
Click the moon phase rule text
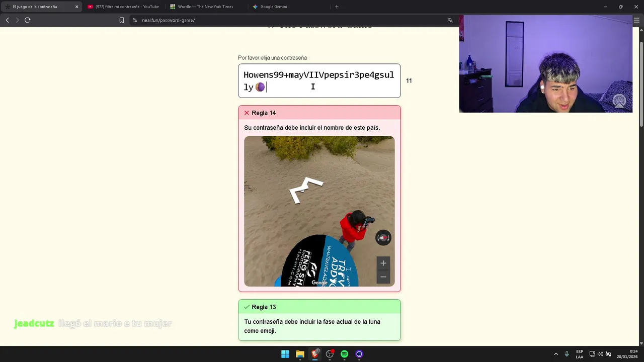(x=312, y=326)
